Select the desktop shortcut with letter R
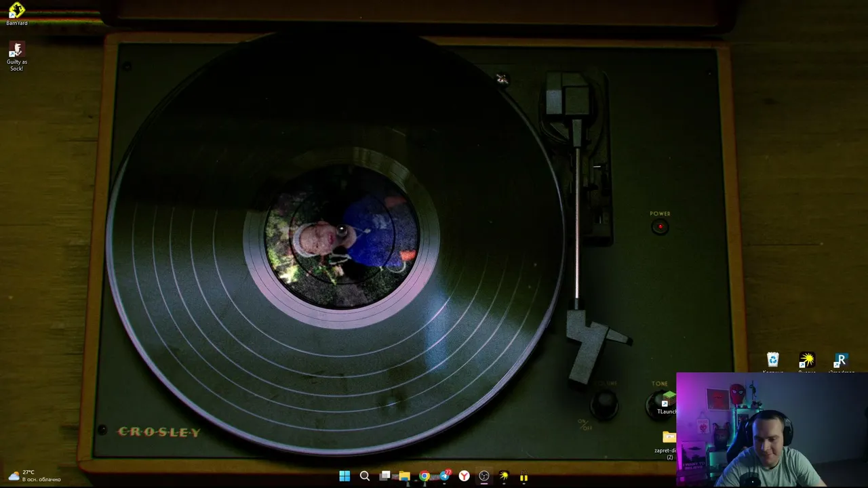 click(841, 362)
